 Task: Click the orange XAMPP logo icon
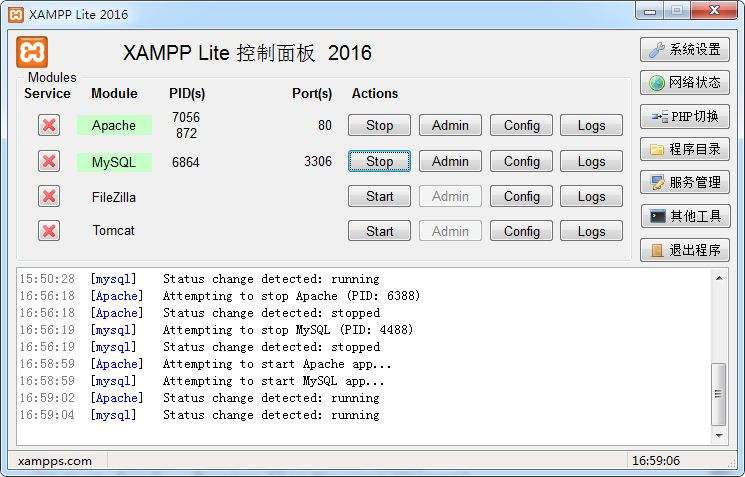pos(32,52)
